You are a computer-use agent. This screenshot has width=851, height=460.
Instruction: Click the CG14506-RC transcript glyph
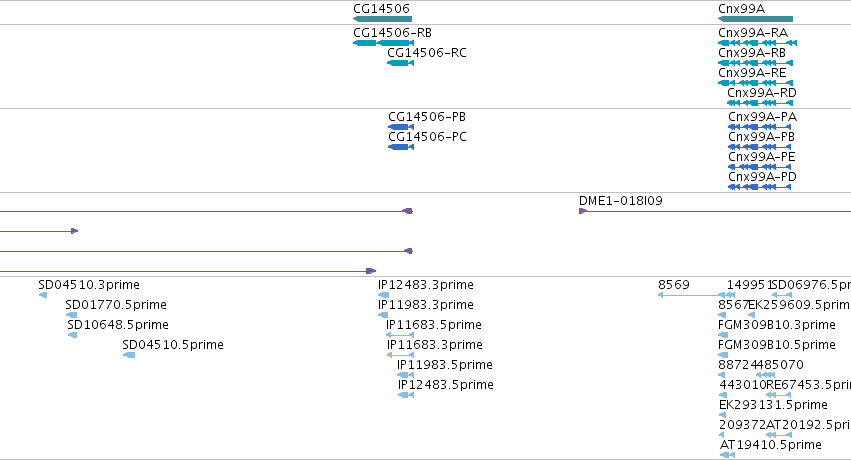point(401,63)
